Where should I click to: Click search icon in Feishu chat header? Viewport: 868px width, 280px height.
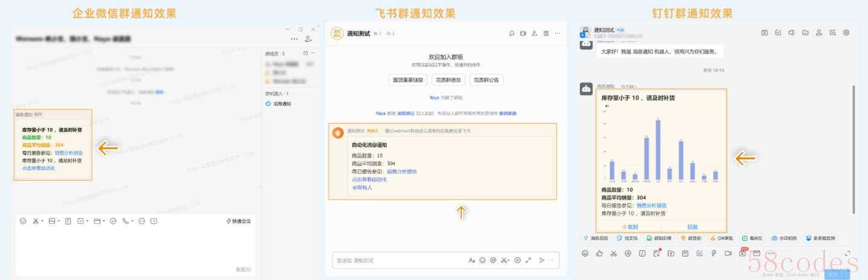[x=512, y=33]
